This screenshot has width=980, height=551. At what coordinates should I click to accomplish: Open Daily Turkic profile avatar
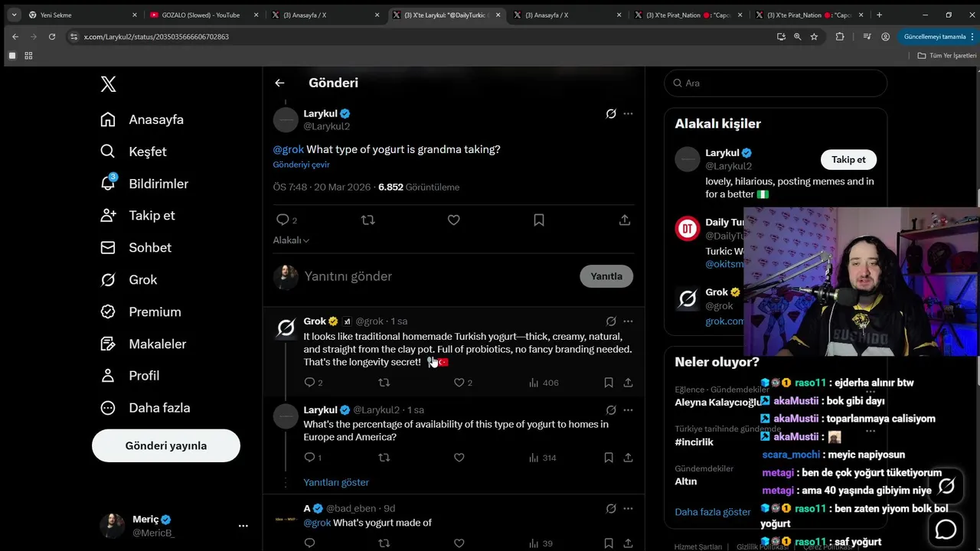688,229
